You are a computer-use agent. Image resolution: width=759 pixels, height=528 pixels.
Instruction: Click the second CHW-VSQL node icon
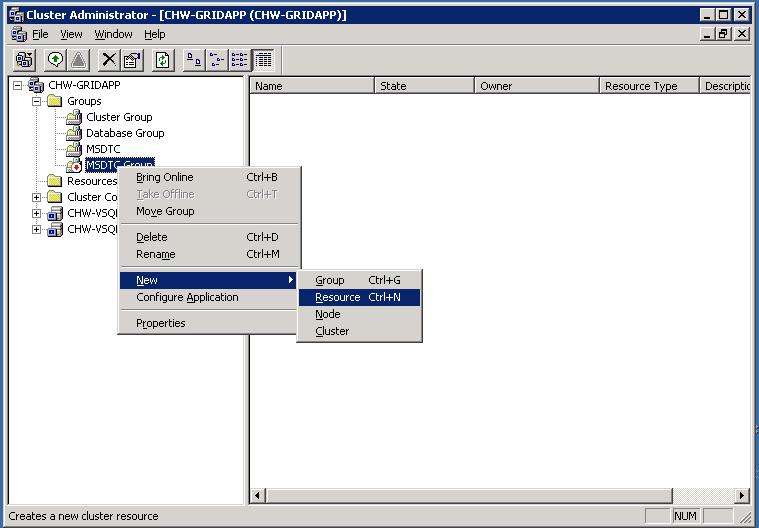[x=55, y=229]
